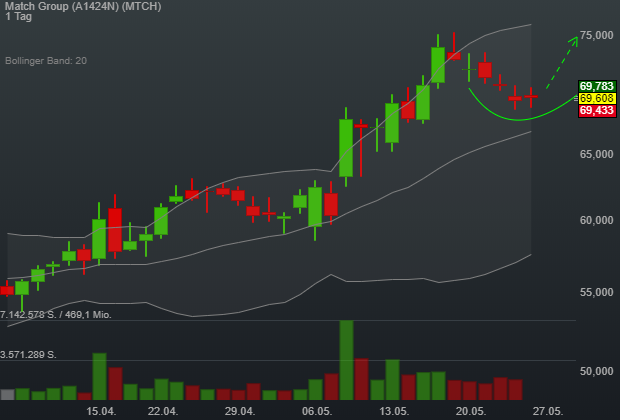Image resolution: width=620 pixels, height=420 pixels.
Task: Click the tallest green volume bar
Action: tap(346, 360)
